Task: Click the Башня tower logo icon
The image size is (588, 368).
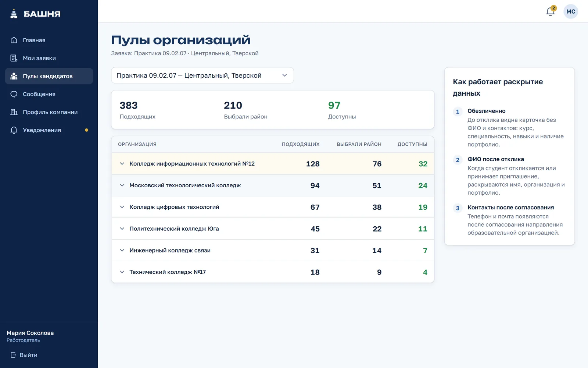Action: [14, 14]
